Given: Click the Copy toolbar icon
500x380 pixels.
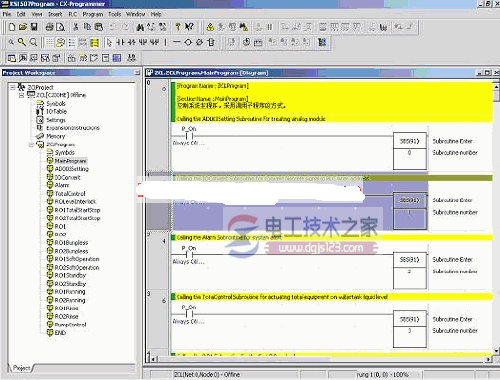Looking at the screenshot, I should pyautogui.click(x=87, y=27).
